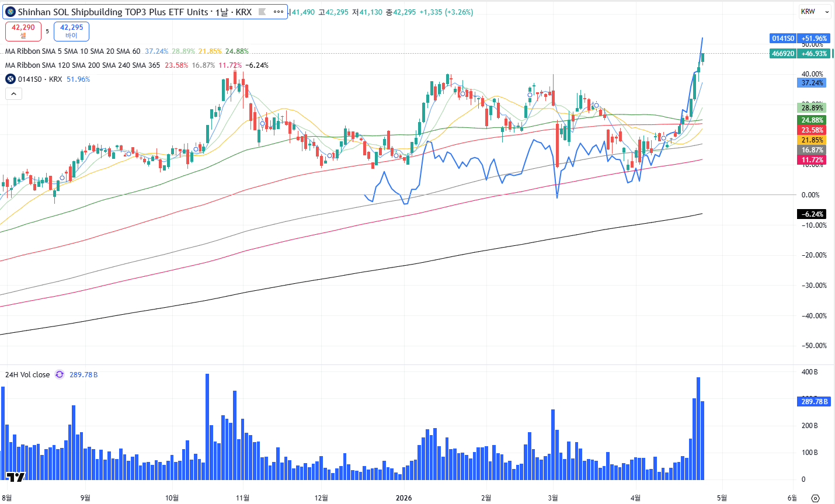Click the Shinhan SOL ETF symbol logo

(11, 12)
